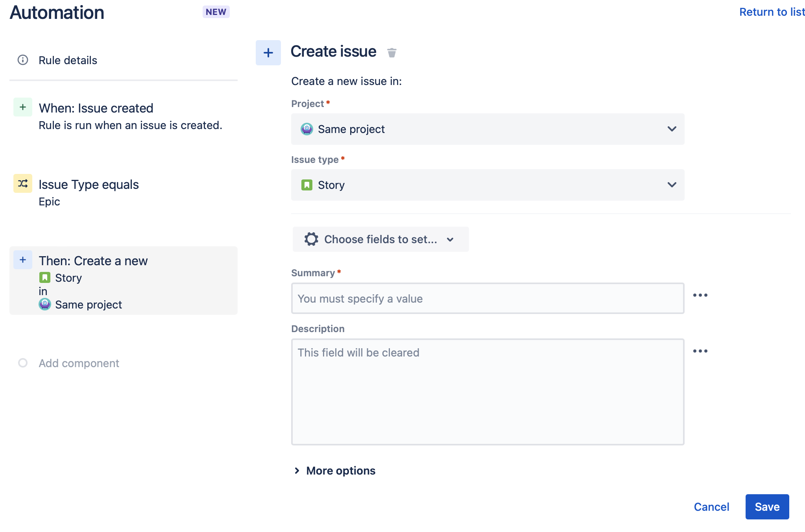Click the Save button

[x=767, y=507]
